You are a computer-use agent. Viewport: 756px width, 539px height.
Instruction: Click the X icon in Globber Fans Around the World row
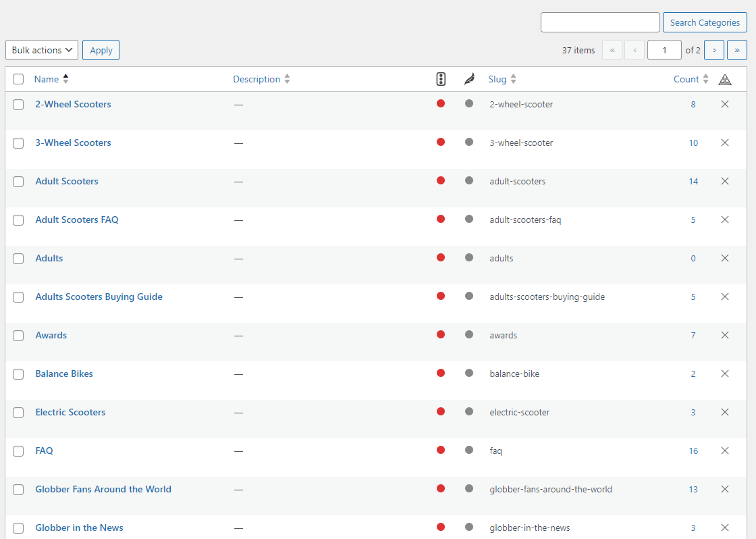click(x=725, y=489)
